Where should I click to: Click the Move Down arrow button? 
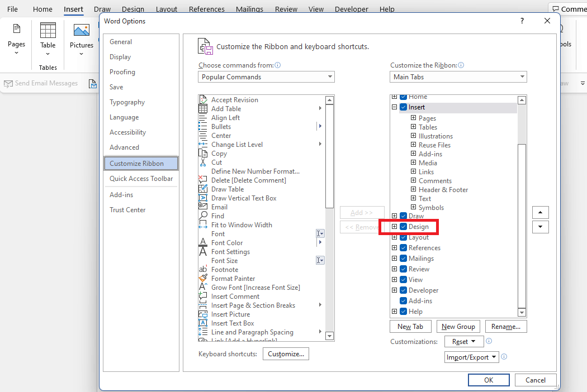click(x=540, y=227)
